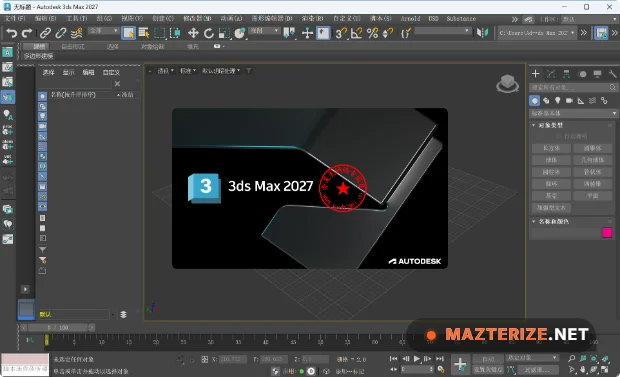
Task: Toggle 自动 auto key mode button
Action: (488, 359)
